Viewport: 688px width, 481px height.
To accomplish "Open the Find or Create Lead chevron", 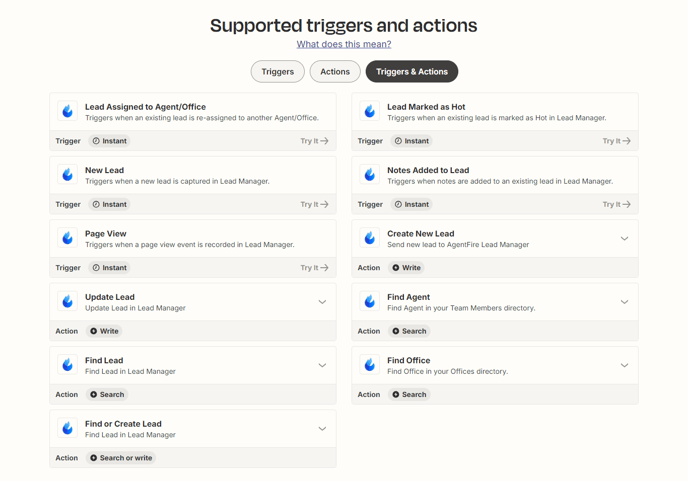I will coord(322,429).
